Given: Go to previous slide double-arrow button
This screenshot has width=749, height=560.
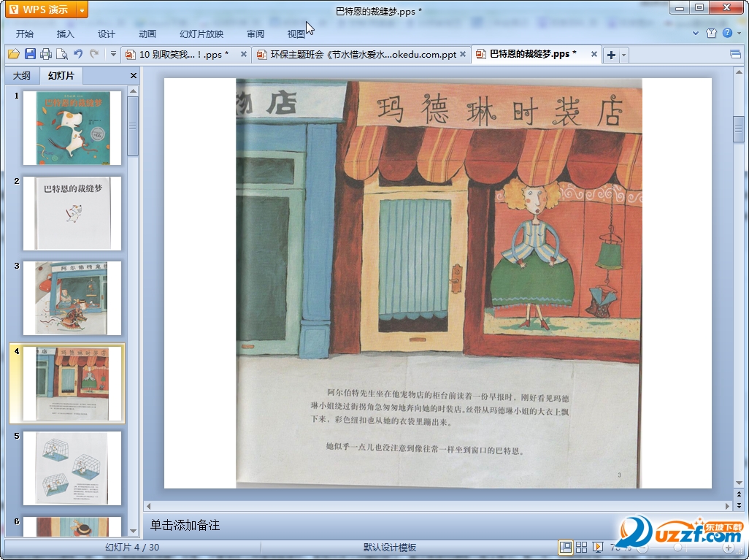Looking at the screenshot, I should tap(739, 494).
